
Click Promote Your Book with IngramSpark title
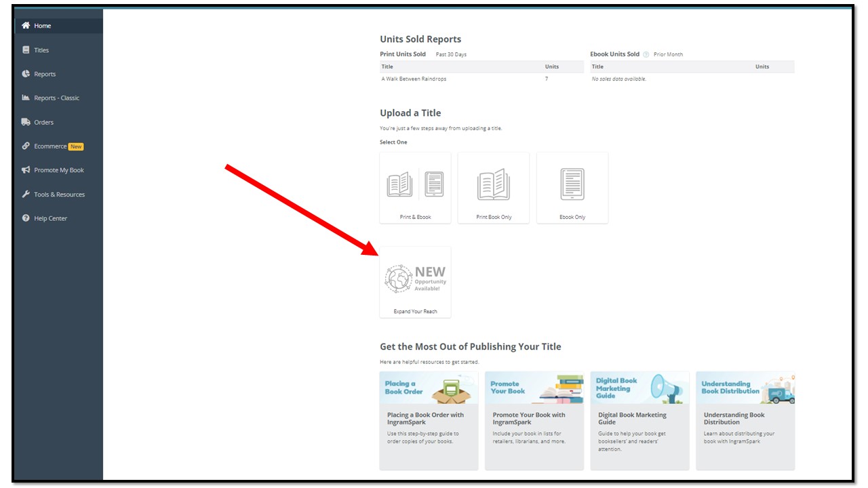click(x=528, y=418)
